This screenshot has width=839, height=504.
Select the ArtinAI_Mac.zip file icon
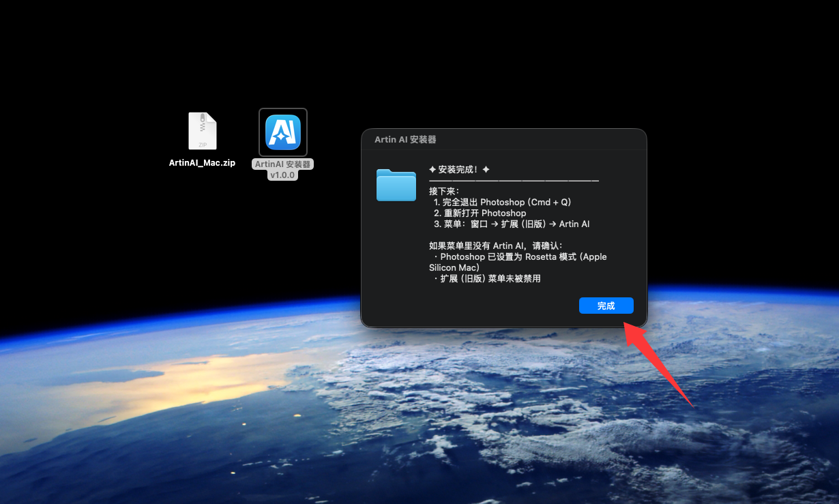point(202,131)
